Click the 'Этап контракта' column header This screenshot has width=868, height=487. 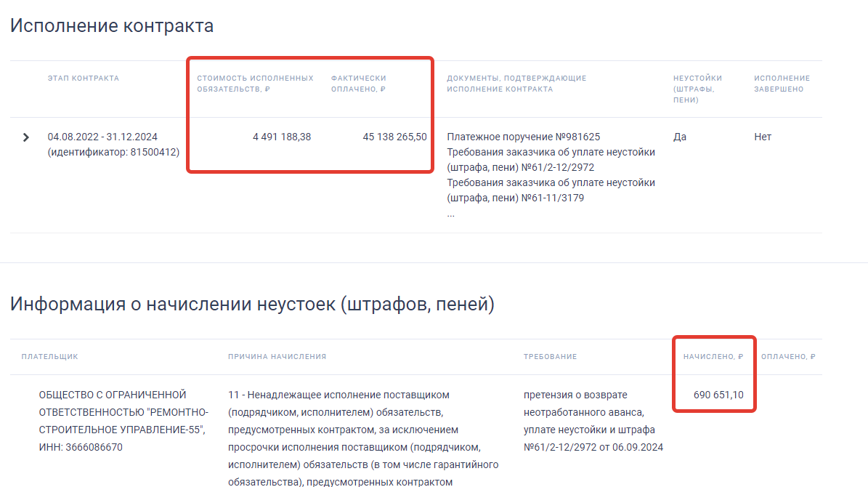(83, 79)
